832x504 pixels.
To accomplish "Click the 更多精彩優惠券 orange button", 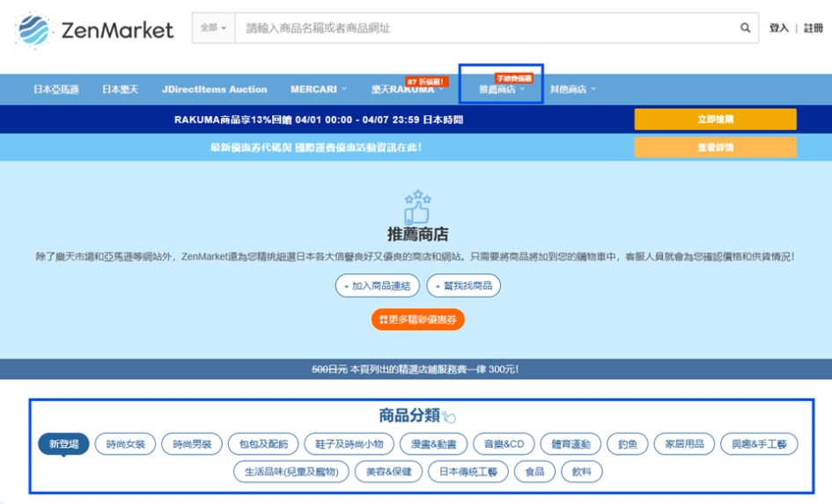I will click(417, 319).
